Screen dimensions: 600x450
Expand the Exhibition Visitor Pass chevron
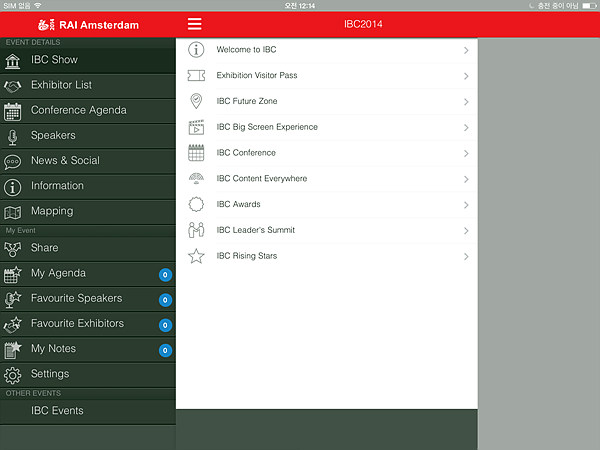point(466,76)
